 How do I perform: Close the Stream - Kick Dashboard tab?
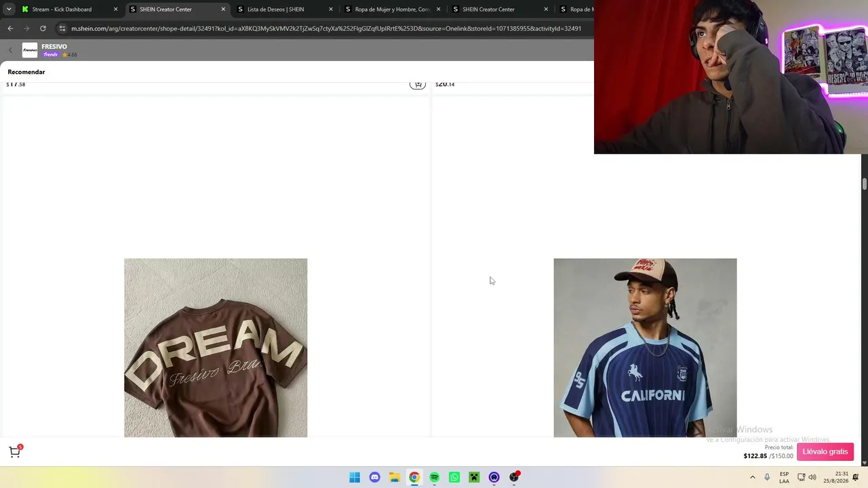click(x=115, y=9)
